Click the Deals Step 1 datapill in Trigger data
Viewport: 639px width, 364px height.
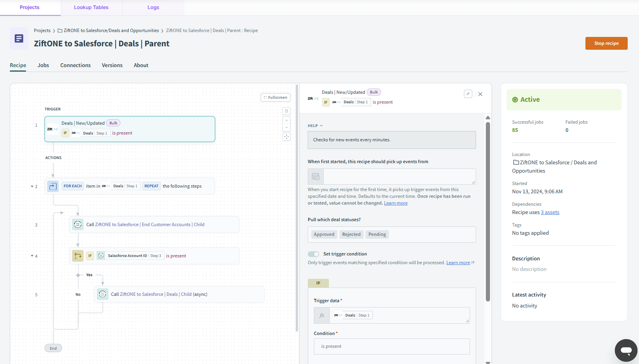[x=352, y=315]
